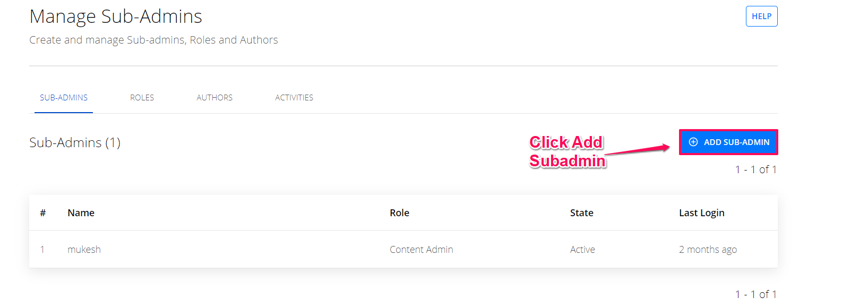Image resolution: width=868 pixels, height=306 pixels.
Task: Click the Last Login column header
Action: [701, 213]
